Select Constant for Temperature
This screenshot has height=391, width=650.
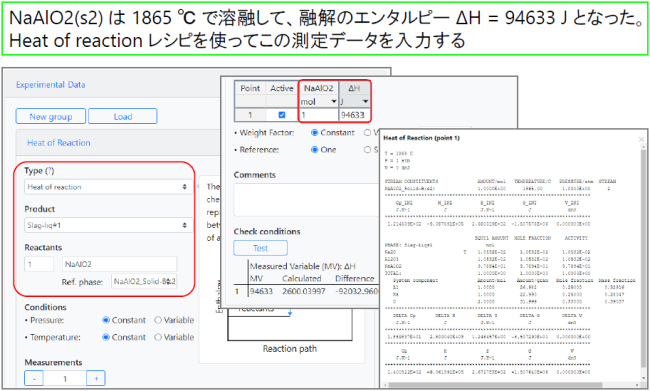pos(106,337)
